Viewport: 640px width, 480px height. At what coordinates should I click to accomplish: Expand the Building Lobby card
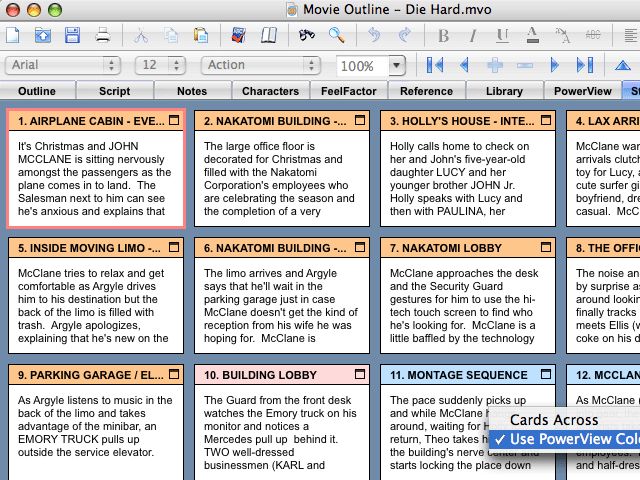click(360, 374)
